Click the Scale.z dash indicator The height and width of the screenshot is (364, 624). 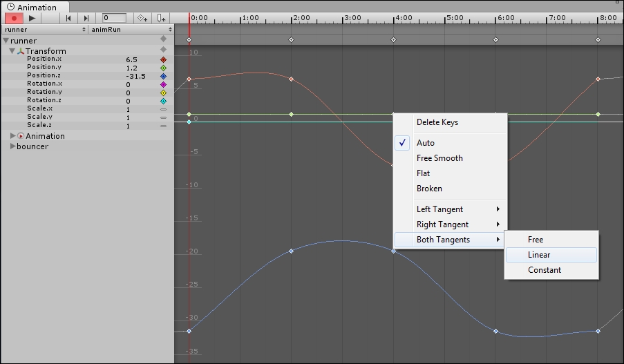click(x=163, y=126)
